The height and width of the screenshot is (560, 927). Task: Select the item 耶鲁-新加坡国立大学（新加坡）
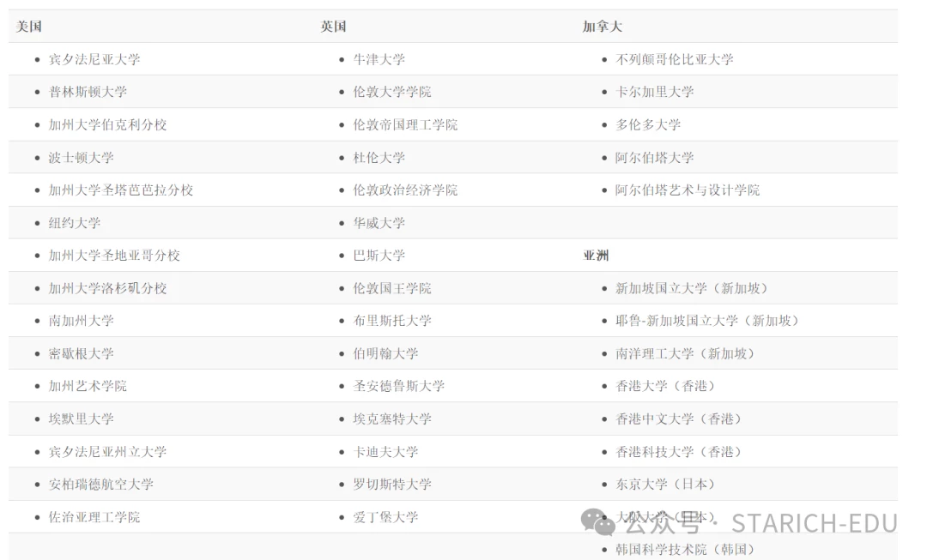coord(707,321)
